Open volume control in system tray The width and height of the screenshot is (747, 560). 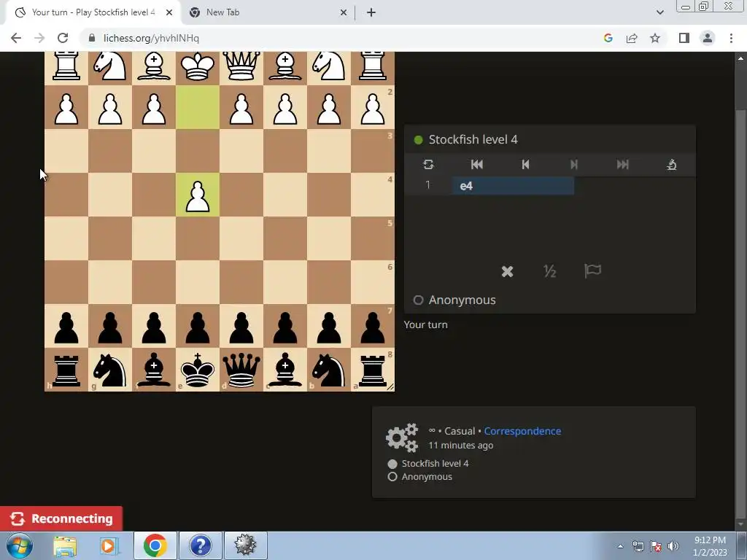[673, 546]
